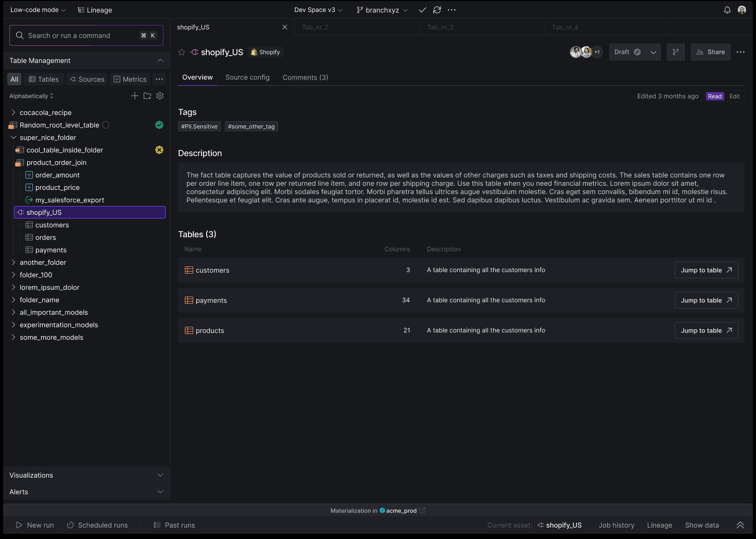Open the Low-code mode dropdown

[x=38, y=10]
